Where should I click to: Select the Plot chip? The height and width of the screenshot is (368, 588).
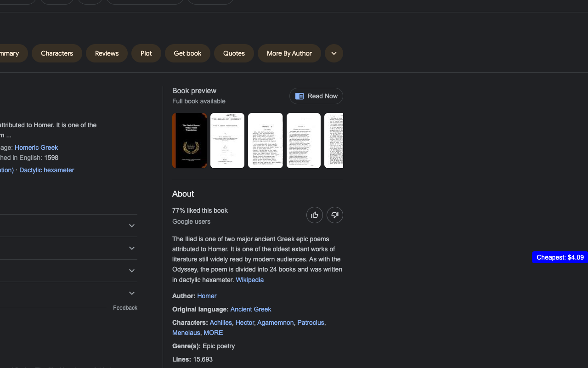point(146,53)
